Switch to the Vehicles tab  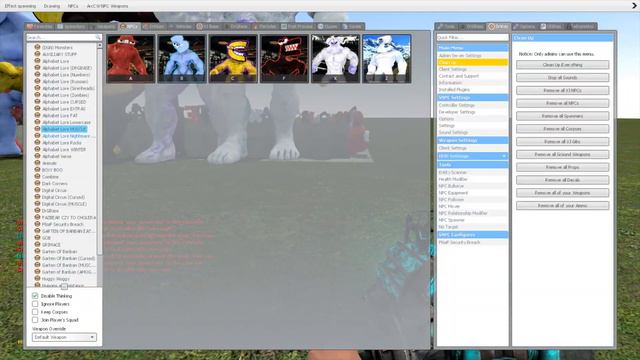coord(180,27)
